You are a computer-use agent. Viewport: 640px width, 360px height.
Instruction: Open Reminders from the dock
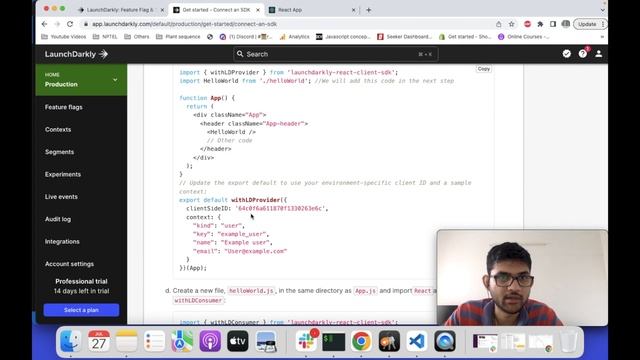coord(154,341)
